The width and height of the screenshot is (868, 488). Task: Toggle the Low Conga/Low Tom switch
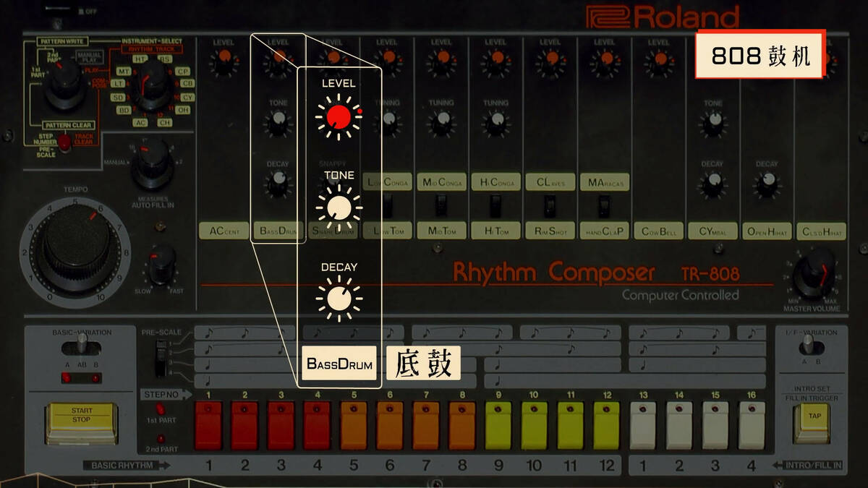tap(388, 207)
